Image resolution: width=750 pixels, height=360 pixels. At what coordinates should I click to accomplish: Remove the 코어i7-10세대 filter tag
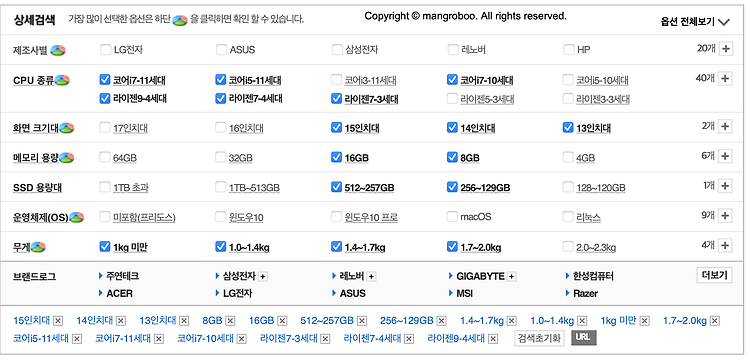(x=242, y=339)
